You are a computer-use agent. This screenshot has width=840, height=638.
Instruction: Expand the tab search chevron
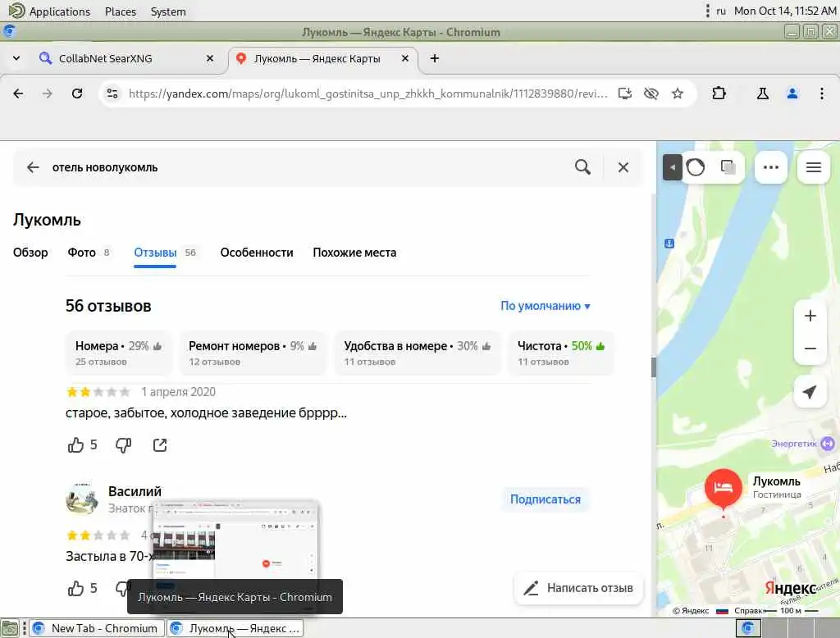(x=16, y=58)
